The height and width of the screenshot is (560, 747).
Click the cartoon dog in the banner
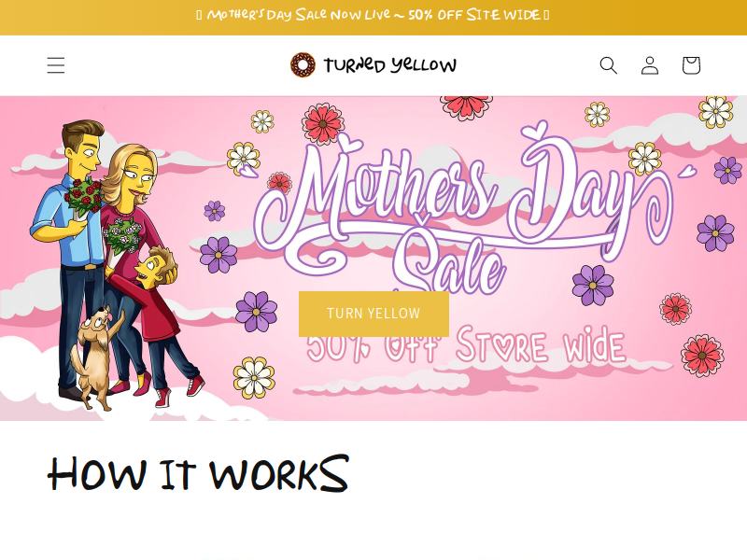pyautogui.click(x=92, y=357)
